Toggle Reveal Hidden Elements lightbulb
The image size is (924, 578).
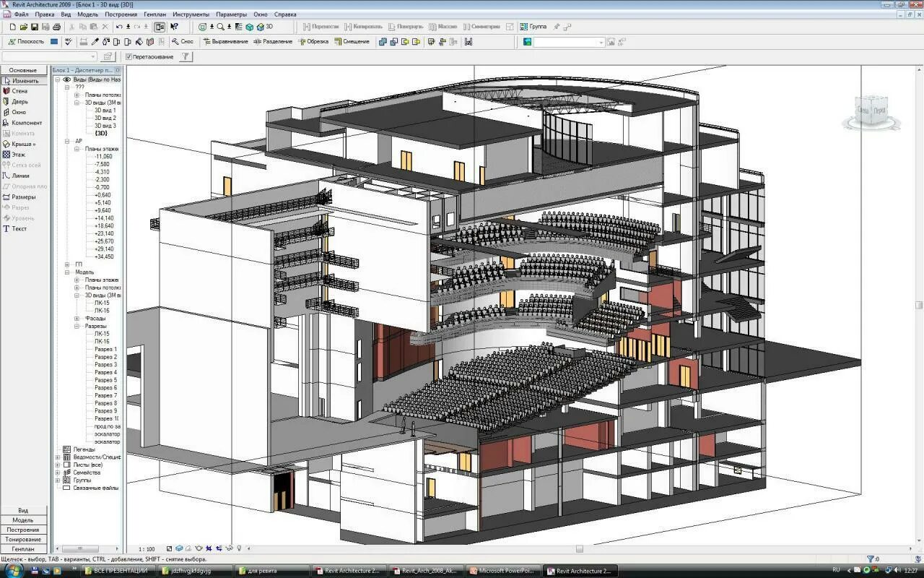(239, 548)
